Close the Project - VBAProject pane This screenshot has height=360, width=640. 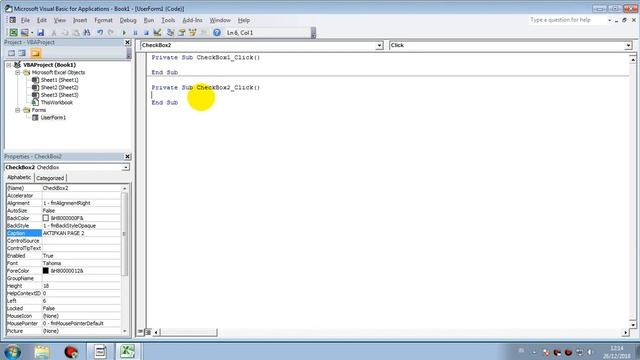[127, 42]
